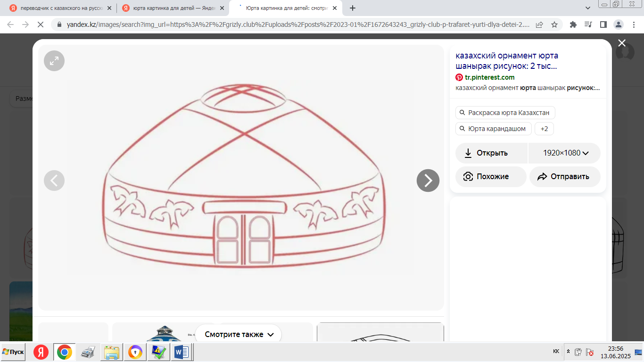Open the clock showing 23:56

(615, 352)
